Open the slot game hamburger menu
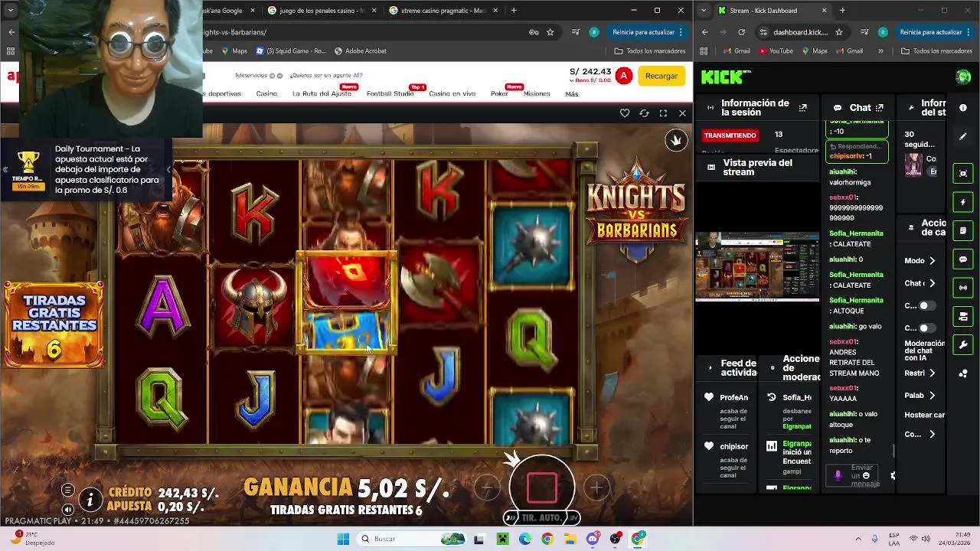The image size is (980, 551). click(67, 491)
